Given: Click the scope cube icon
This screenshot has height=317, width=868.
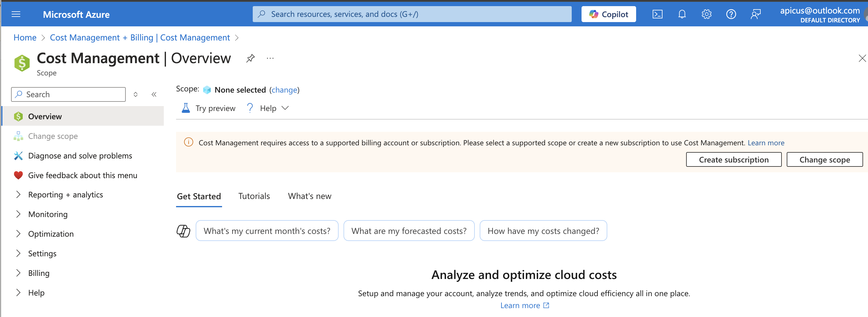Looking at the screenshot, I should pyautogui.click(x=207, y=90).
